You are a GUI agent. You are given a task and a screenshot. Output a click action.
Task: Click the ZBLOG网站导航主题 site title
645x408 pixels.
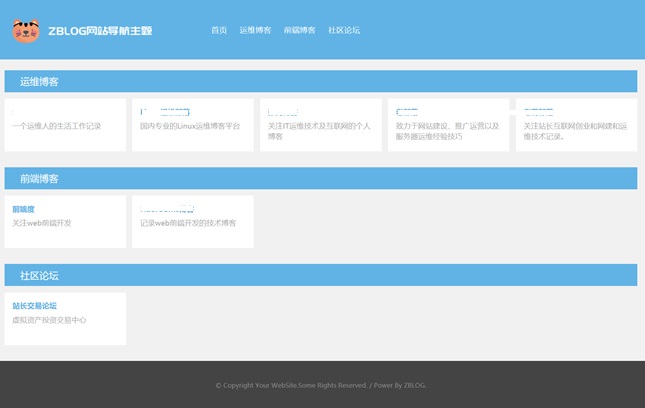pyautogui.click(x=100, y=31)
